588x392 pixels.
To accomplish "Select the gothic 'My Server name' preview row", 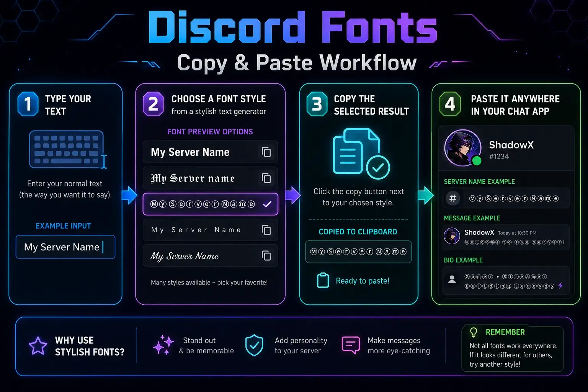I will coord(210,178).
